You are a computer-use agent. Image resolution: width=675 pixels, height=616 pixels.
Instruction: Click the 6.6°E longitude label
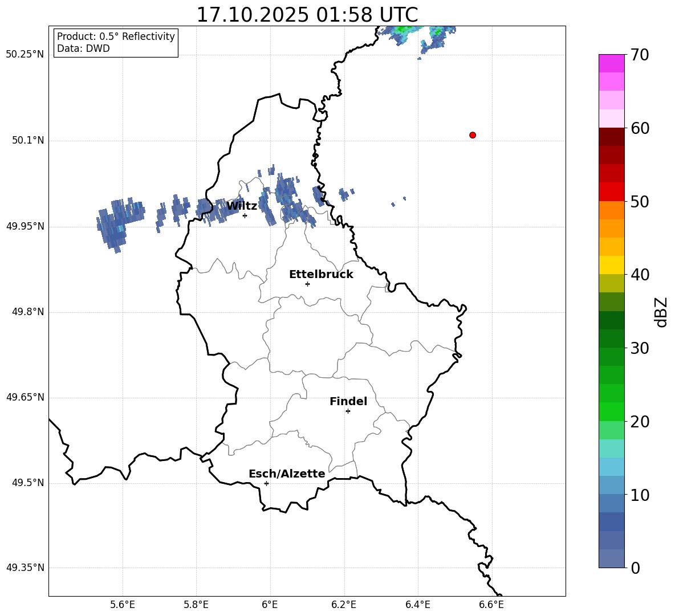coord(491,605)
